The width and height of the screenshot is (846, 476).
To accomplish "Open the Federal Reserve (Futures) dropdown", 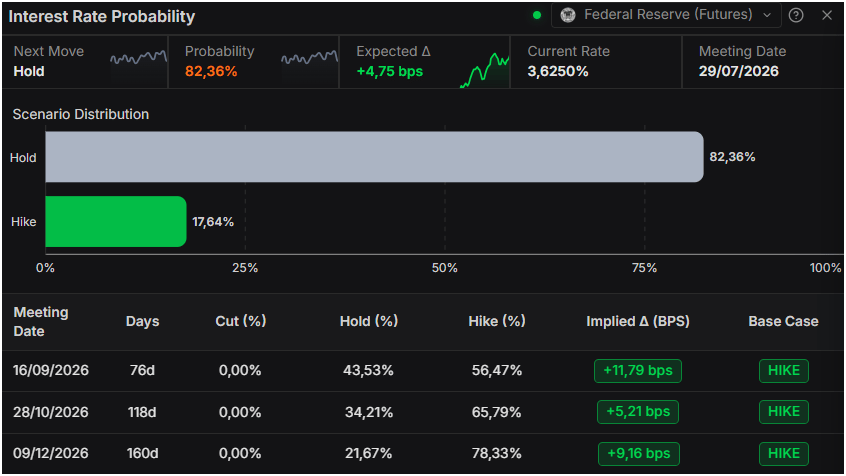I will 666,15.
